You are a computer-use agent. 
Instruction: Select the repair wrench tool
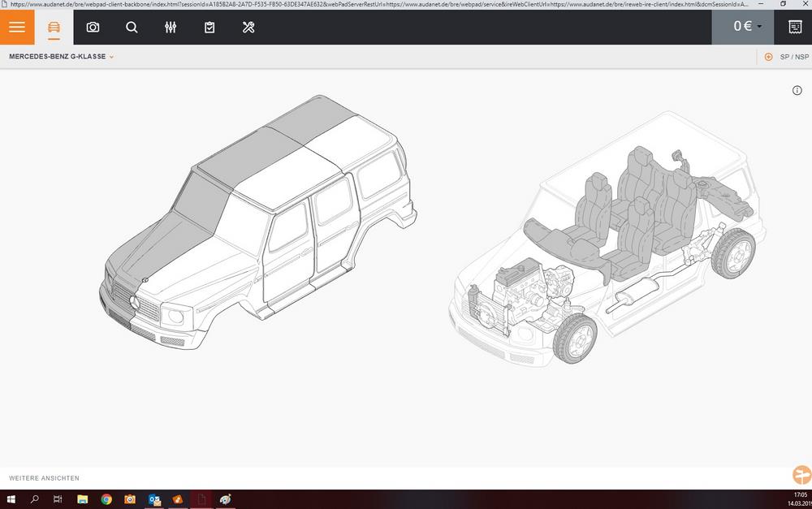pos(248,27)
